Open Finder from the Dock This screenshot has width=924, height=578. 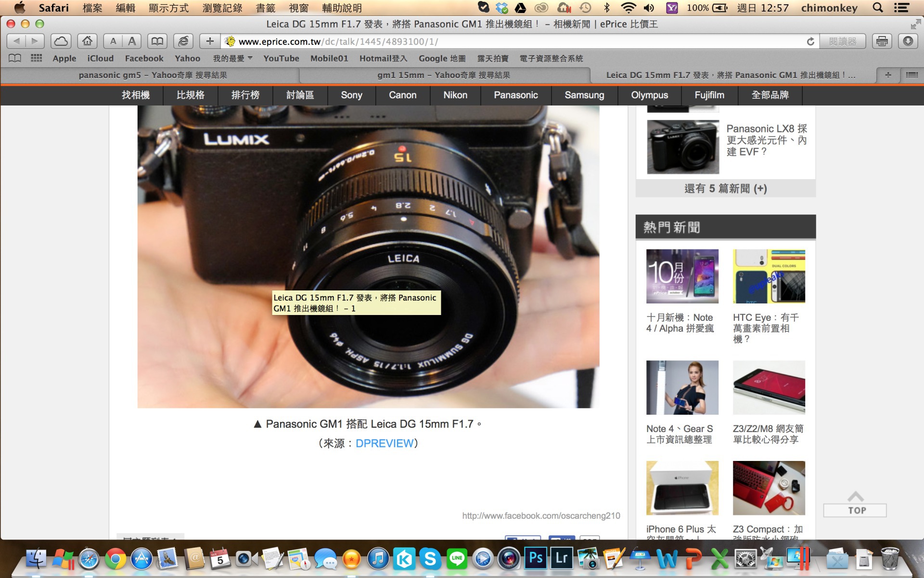coord(37,559)
